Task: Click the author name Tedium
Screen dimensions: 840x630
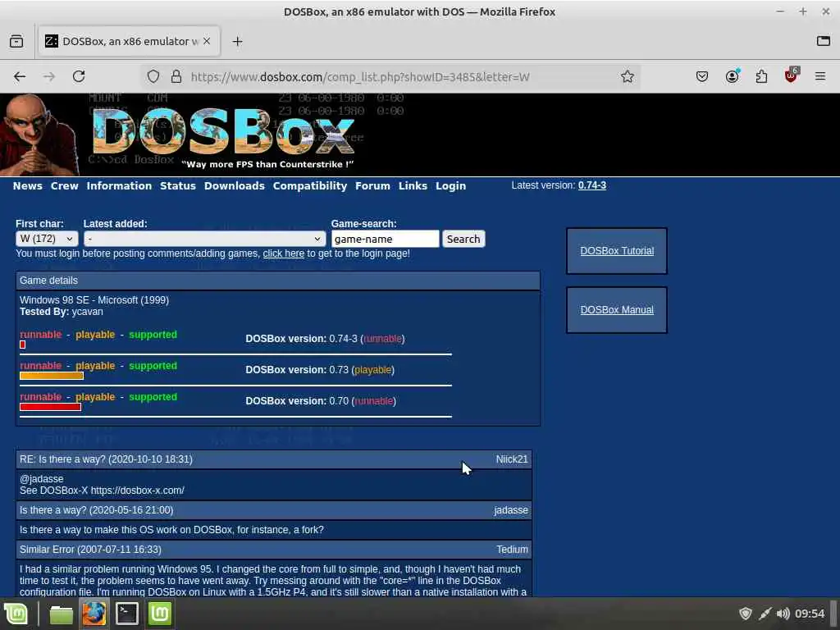Action: coord(512,550)
